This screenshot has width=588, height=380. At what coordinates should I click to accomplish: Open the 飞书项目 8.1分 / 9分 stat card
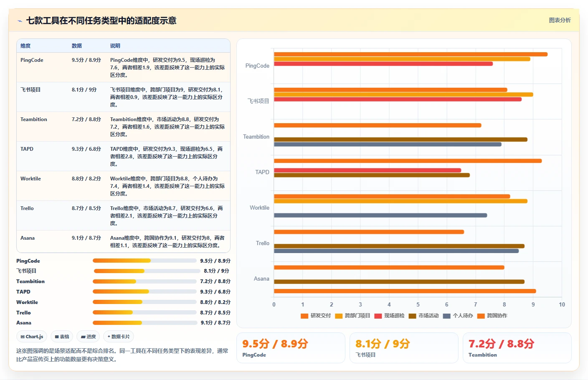(x=404, y=348)
